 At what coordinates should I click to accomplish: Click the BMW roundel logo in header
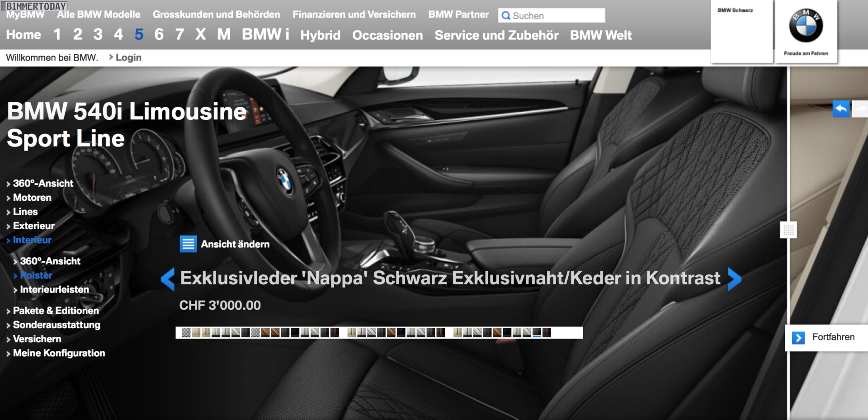point(806,26)
